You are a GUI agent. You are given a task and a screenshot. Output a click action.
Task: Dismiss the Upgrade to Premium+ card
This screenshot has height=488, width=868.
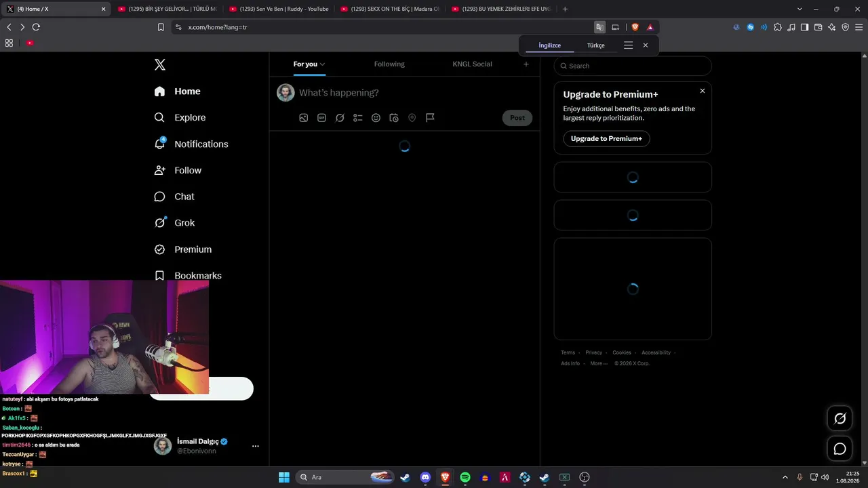(x=703, y=91)
